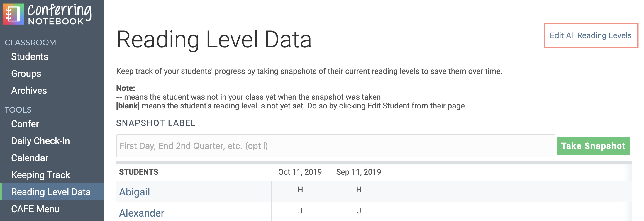644x221 pixels.
Task: Open Abigail's student page
Action: coord(134,191)
